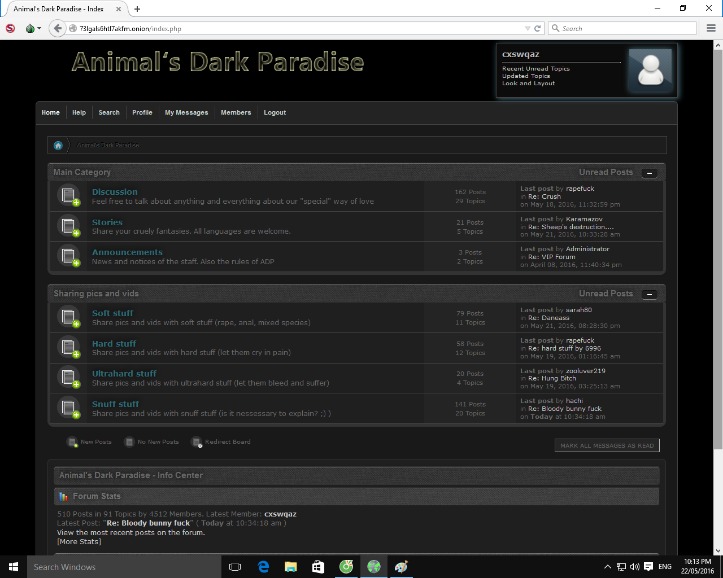This screenshot has width=723, height=578.
Task: Open the Home menu item
Action: tap(51, 112)
